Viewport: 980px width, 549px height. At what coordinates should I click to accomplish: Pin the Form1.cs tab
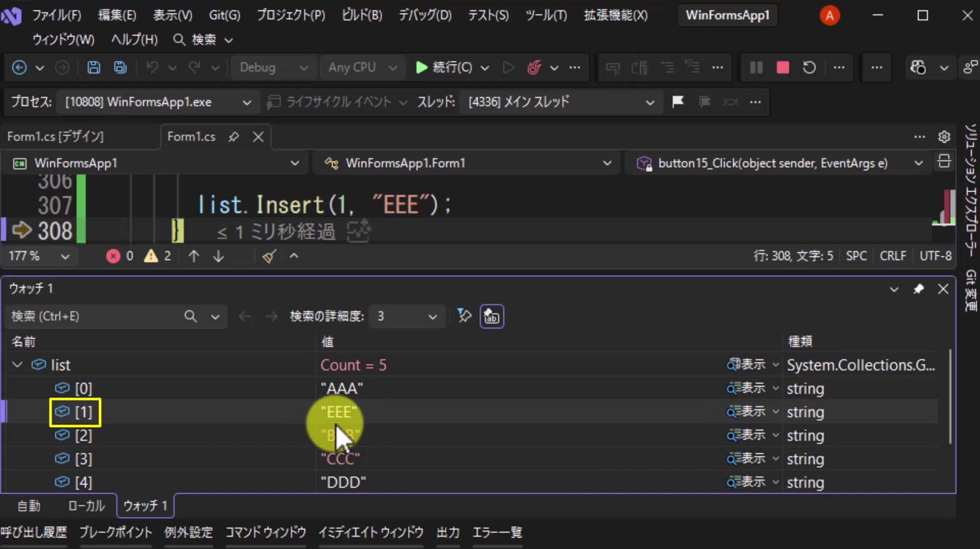coord(234,137)
